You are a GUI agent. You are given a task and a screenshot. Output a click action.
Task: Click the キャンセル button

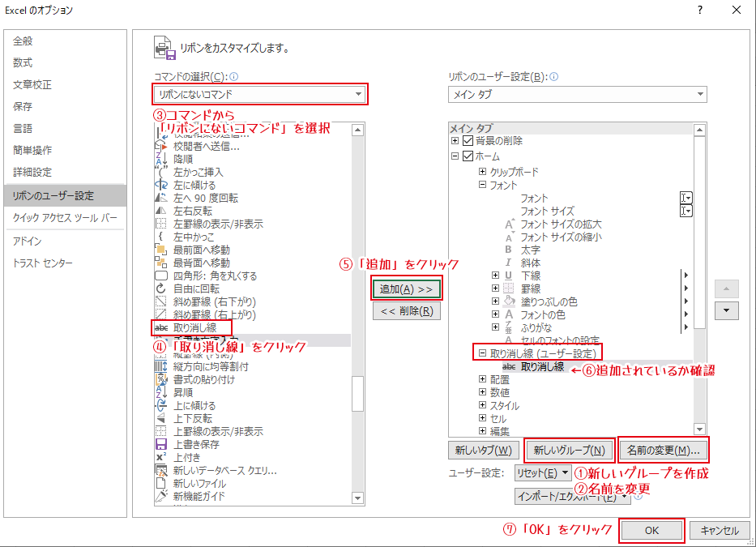click(720, 530)
